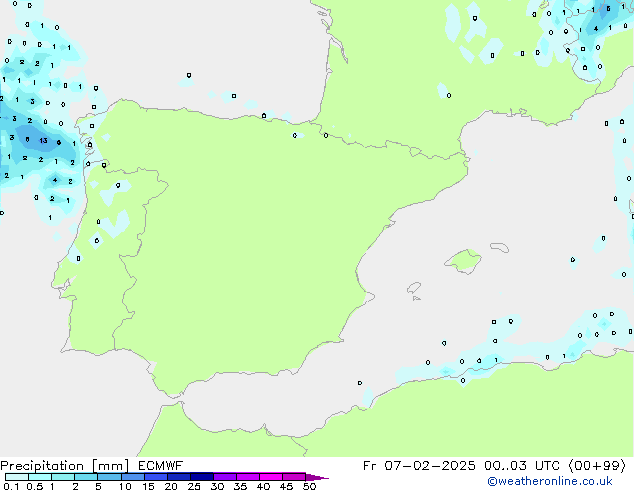
Task: Click the UTC label
Action: pos(547,466)
